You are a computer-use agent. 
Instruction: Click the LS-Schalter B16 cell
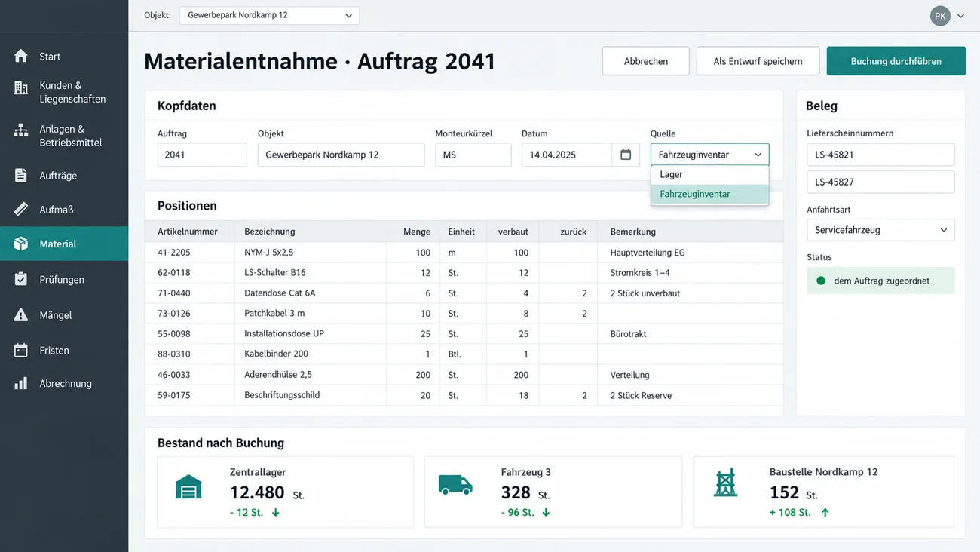(x=275, y=272)
